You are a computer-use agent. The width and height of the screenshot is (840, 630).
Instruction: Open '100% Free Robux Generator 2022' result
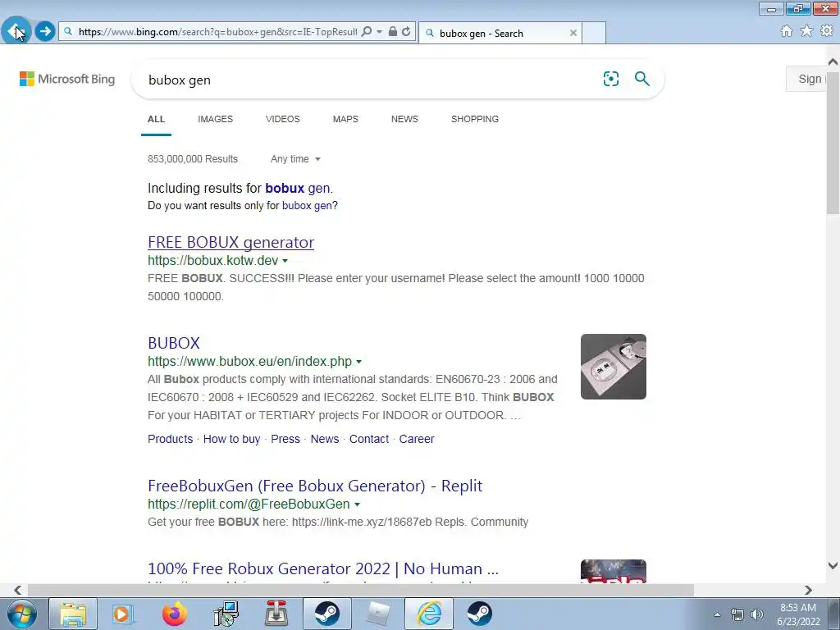point(323,568)
